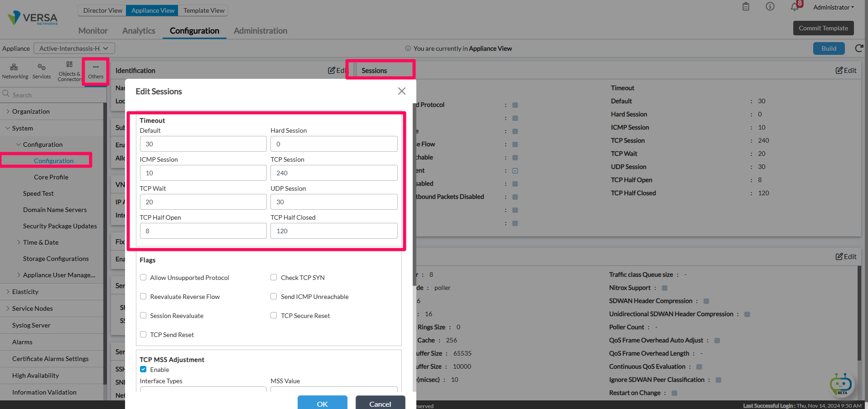Screen dimensions: 868x409
Task: Open the notifications bell icon
Action: click(795, 7)
